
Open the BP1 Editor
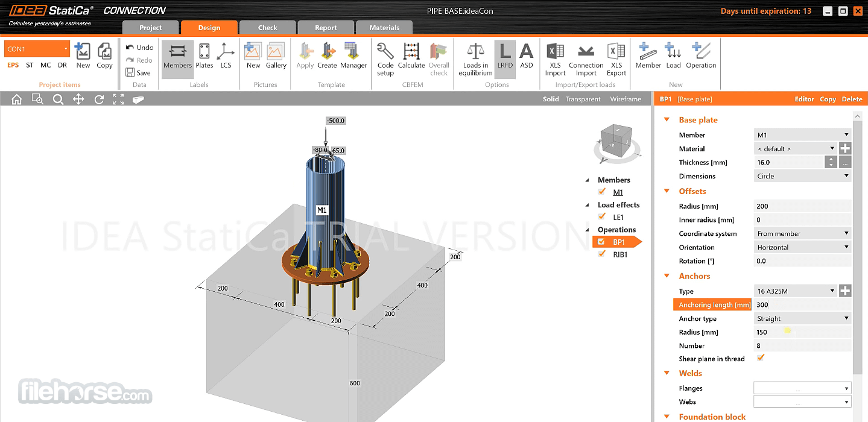click(x=804, y=99)
